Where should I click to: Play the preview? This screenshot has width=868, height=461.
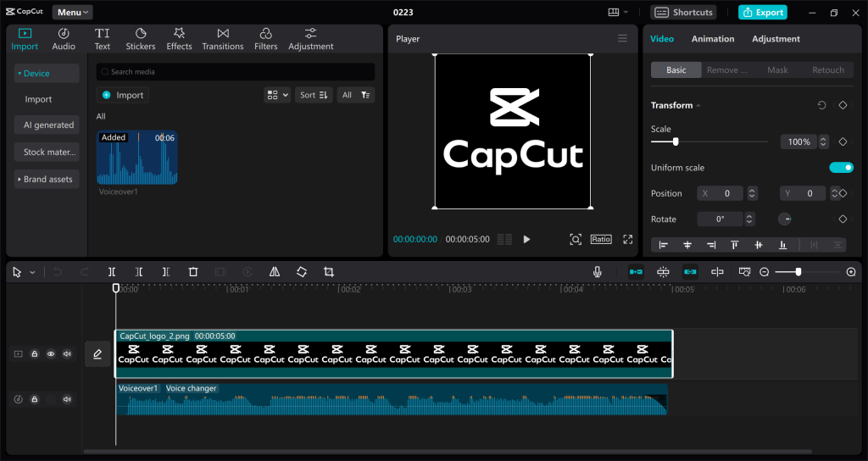pos(526,239)
